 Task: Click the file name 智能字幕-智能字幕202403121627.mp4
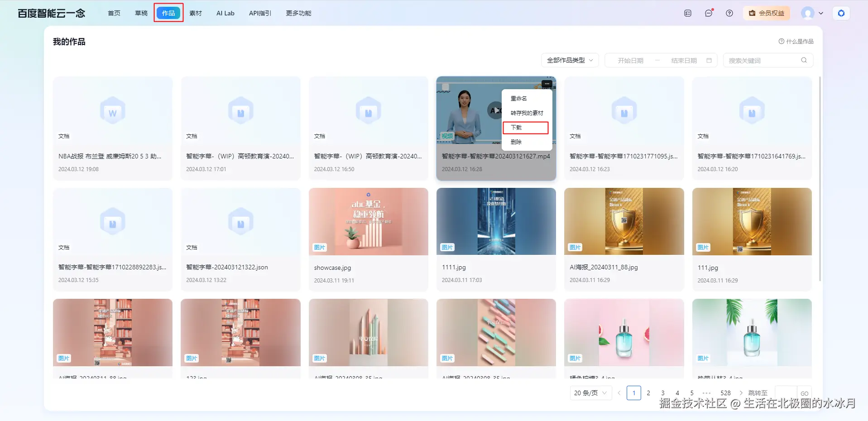click(x=496, y=156)
